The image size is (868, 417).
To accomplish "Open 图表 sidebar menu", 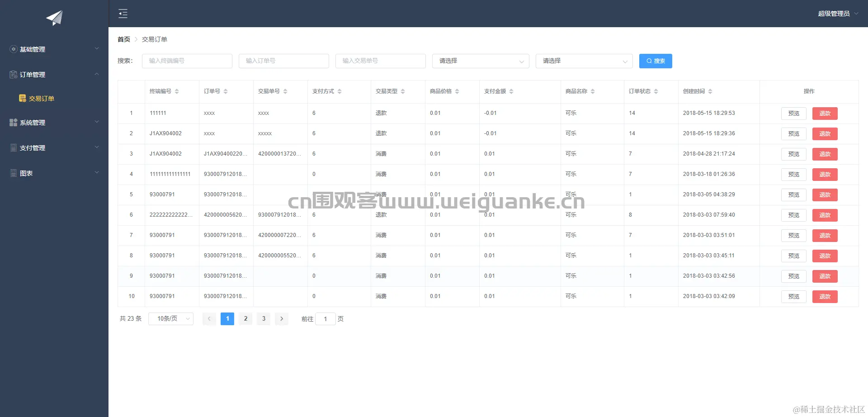I will (x=54, y=173).
